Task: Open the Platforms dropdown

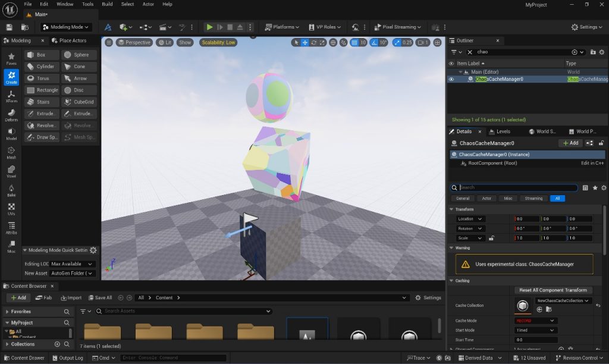Action: [x=281, y=27]
